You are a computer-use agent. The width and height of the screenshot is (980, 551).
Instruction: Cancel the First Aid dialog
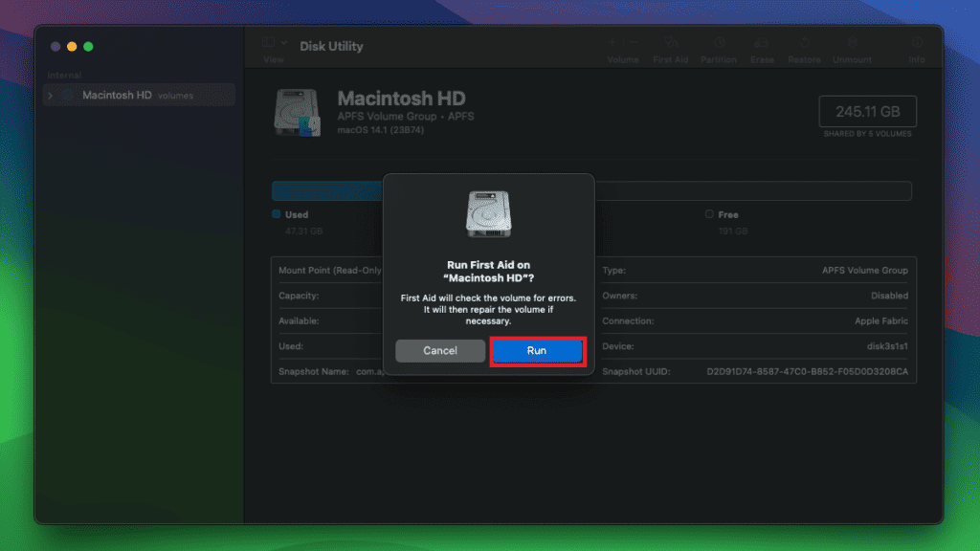click(x=439, y=350)
